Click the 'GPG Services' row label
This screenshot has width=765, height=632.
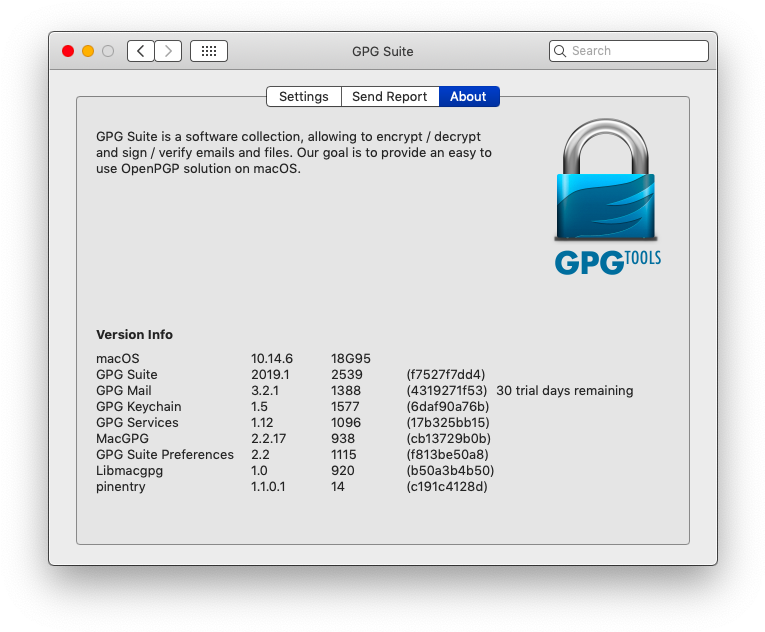click(137, 423)
